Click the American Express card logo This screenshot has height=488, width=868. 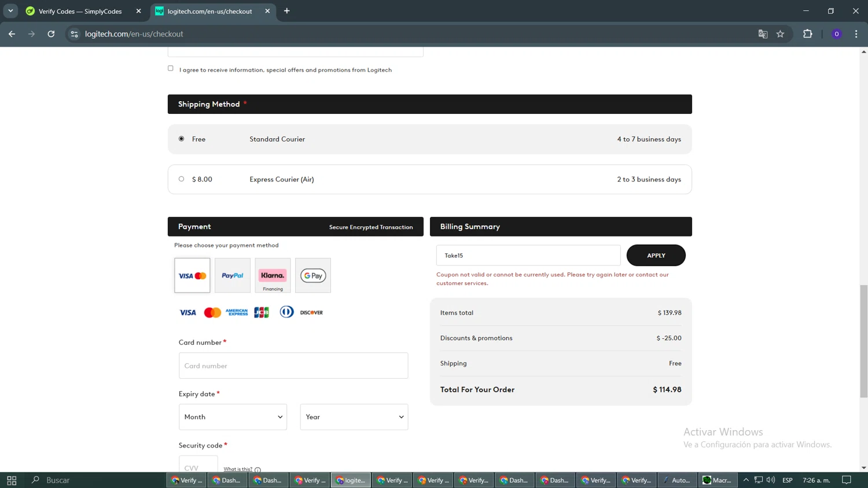click(x=237, y=312)
